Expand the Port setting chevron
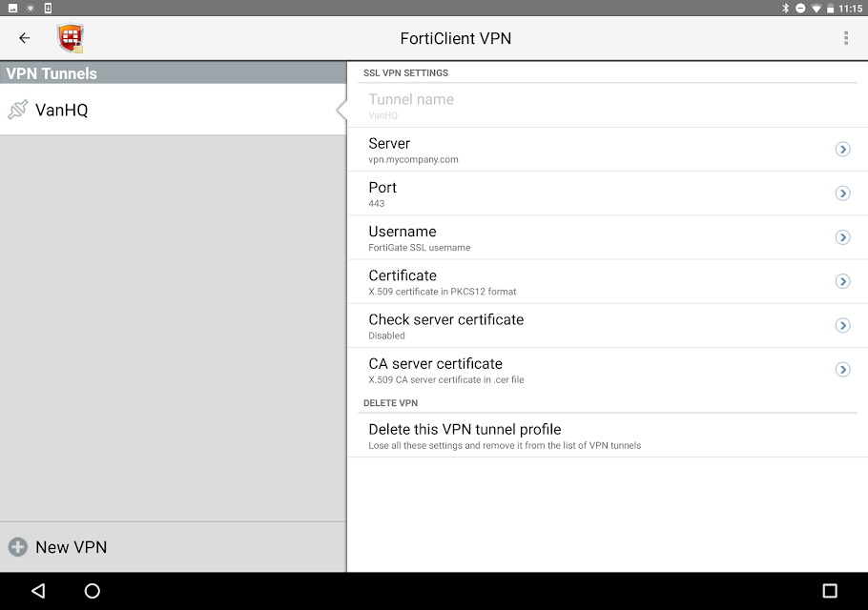 click(x=842, y=193)
